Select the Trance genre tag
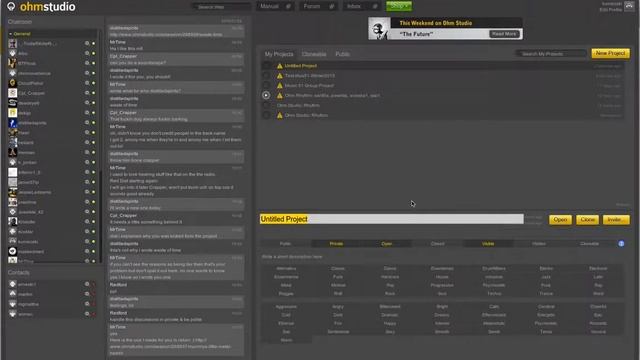The height and width of the screenshot is (360, 640). point(546,293)
